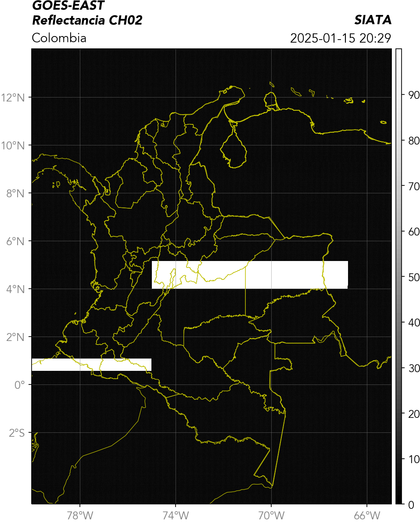Screen dimensions: 420x522
Task: Click the colorbar value 80
Action: (x=414, y=141)
